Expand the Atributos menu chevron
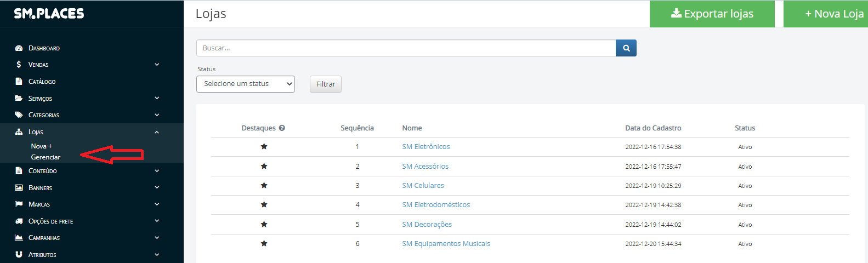This screenshot has width=868, height=263. [x=157, y=255]
